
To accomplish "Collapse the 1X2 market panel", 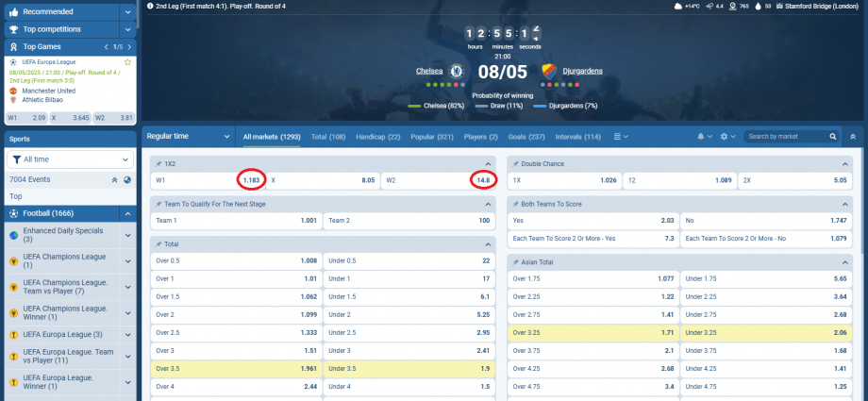I will pyautogui.click(x=489, y=164).
